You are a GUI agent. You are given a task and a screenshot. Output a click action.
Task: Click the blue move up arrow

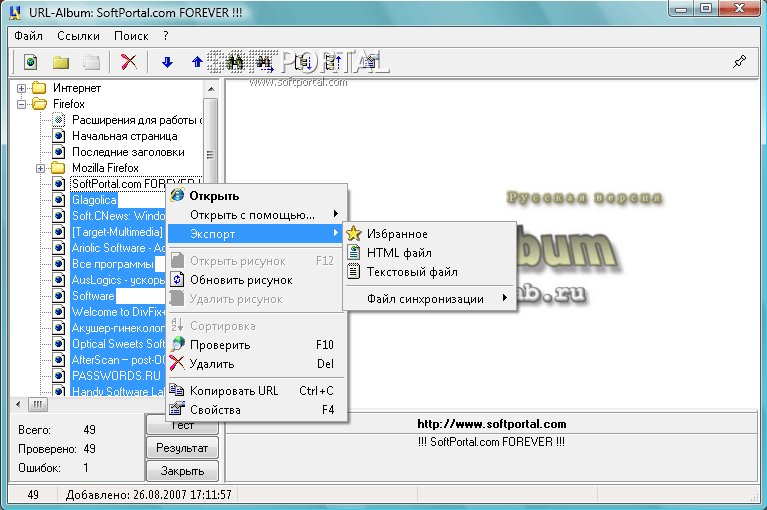tap(197, 62)
